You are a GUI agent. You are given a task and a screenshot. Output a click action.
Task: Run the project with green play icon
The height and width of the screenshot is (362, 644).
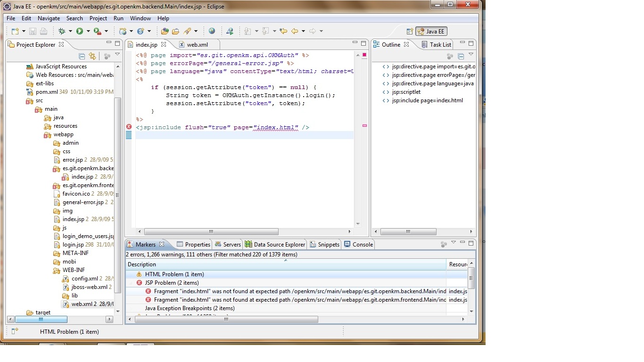point(80,31)
